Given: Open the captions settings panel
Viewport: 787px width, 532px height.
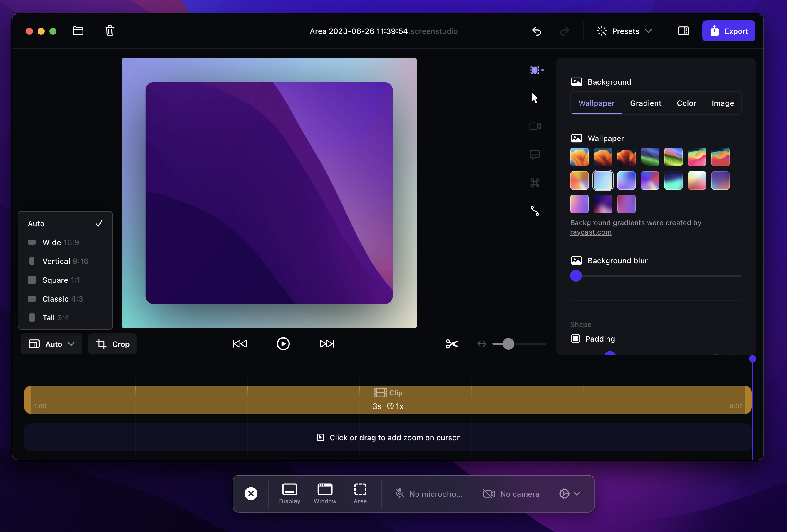Looking at the screenshot, I should coord(535,154).
